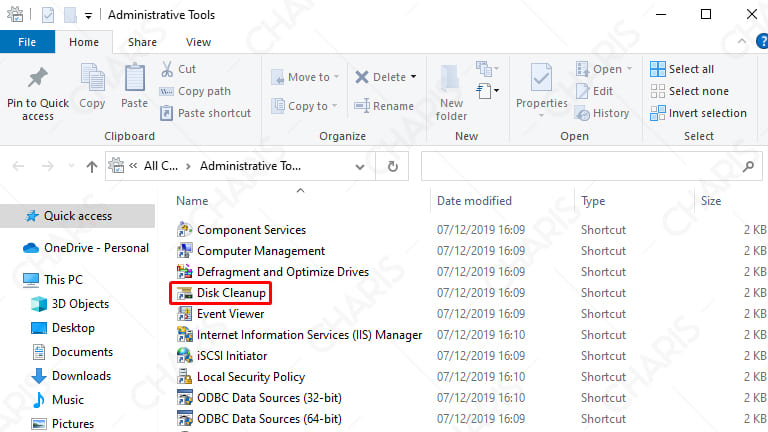Click the Paste clipboard icon
This screenshot has width=768, height=432.
tap(135, 78)
